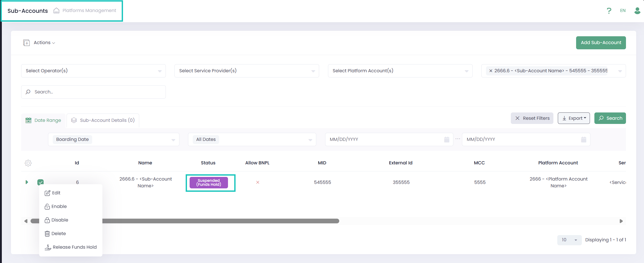Open the start date calendar picker icon
Screen dimensions: 644x263
pos(447,140)
